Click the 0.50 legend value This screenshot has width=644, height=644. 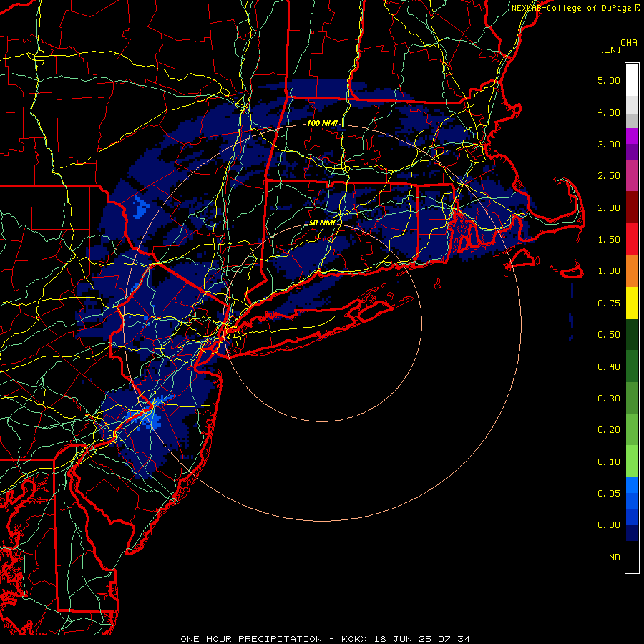[x=609, y=335]
